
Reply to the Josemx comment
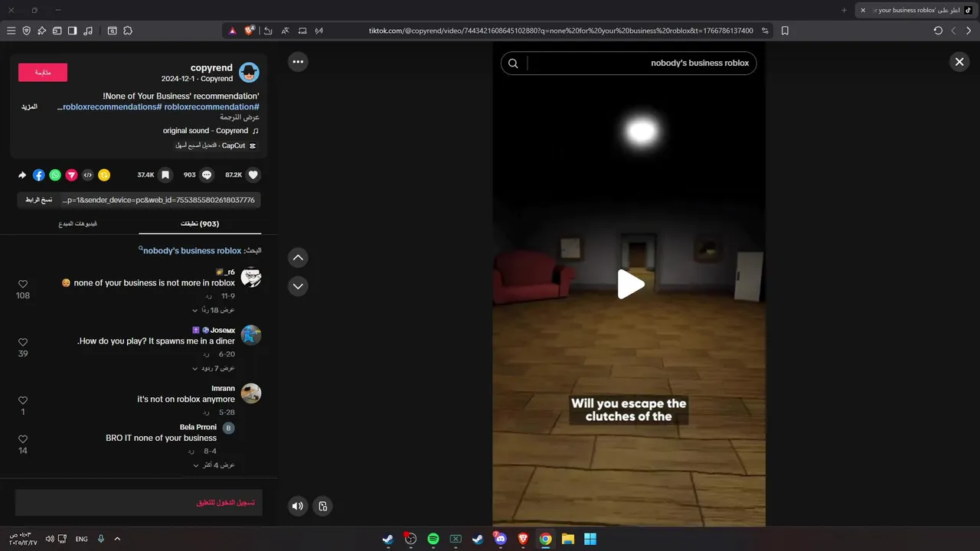(x=206, y=354)
